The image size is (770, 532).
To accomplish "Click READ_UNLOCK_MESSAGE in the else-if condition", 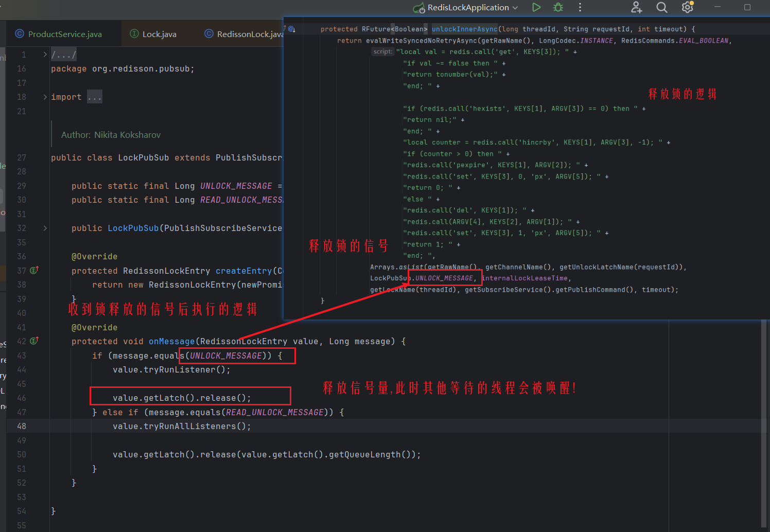I will (x=275, y=412).
